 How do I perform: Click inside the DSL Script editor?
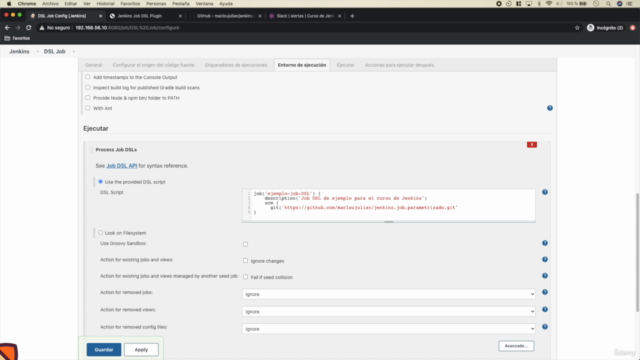[x=389, y=204]
